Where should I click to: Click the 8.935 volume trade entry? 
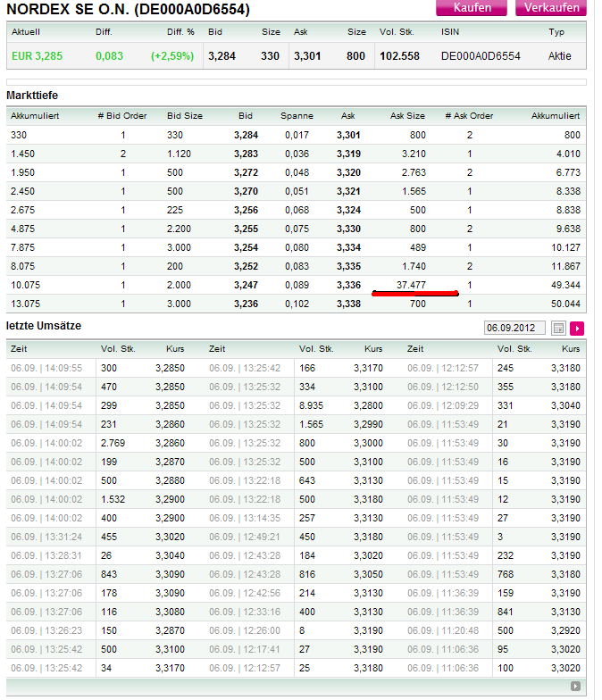click(311, 404)
